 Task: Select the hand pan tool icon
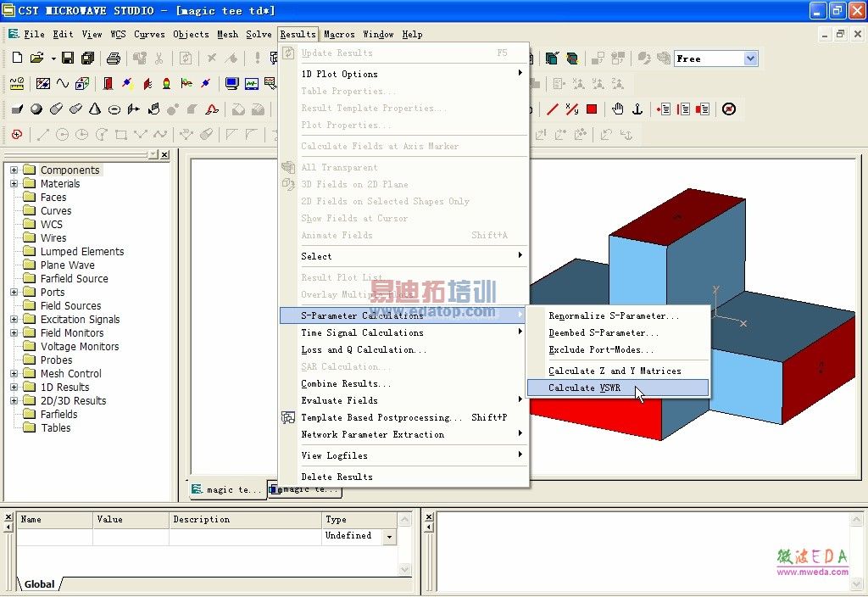[x=618, y=109]
